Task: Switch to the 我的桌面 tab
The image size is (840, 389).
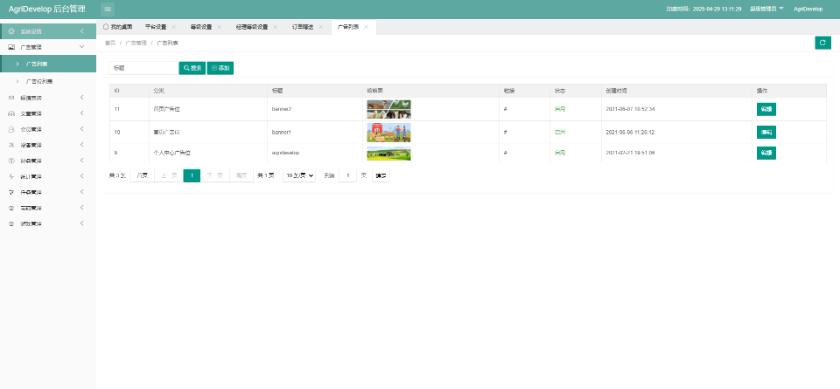Action: [x=117, y=27]
